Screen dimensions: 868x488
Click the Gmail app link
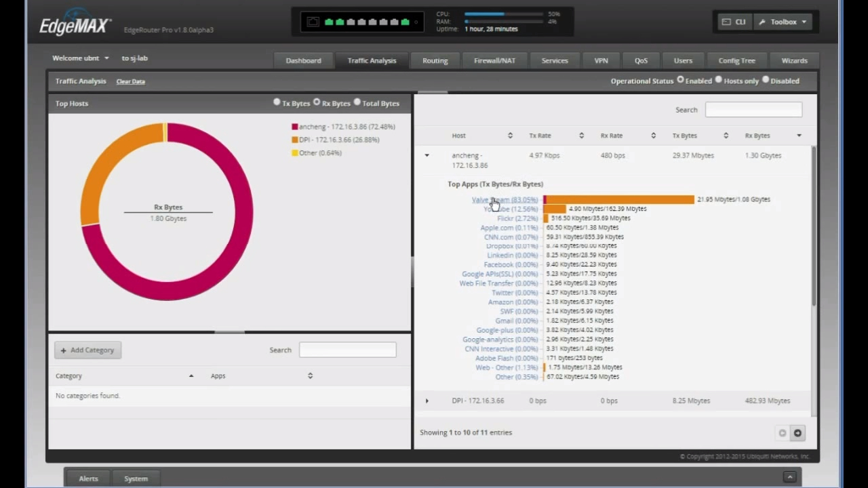[517, 321]
